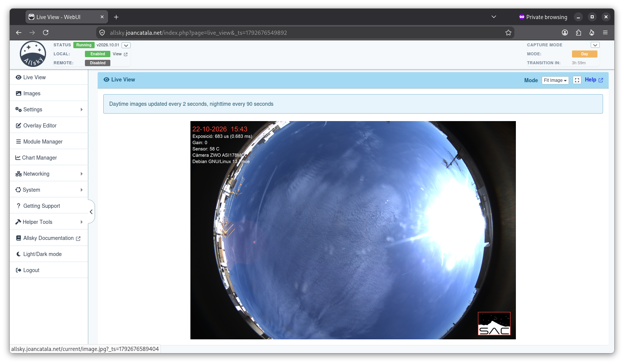
Task: Open the browser tab list dropdown
Action: click(494, 17)
